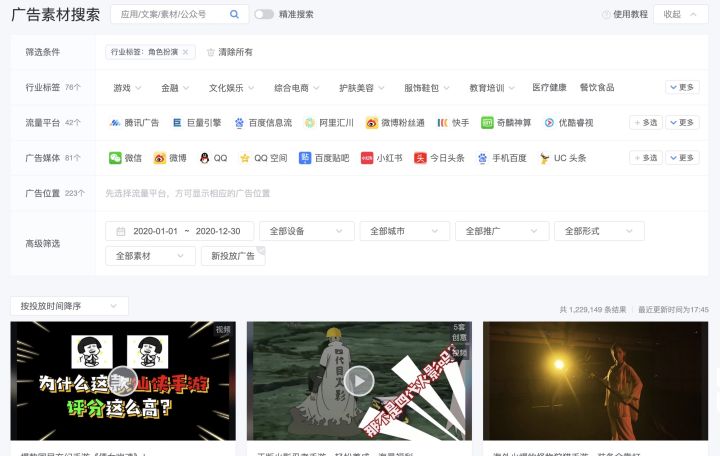Remove the 角色扮演 filter tag
The height and width of the screenshot is (456, 720).
click(x=185, y=52)
